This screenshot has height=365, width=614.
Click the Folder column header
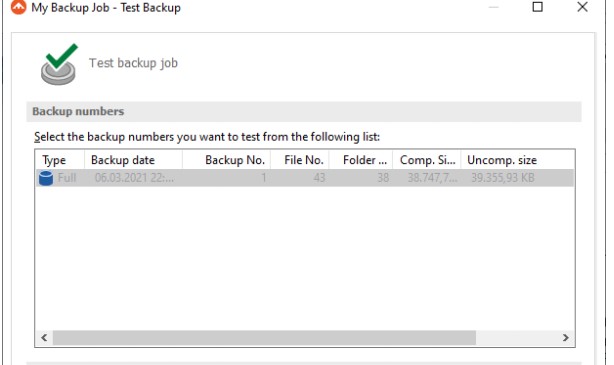click(x=361, y=160)
